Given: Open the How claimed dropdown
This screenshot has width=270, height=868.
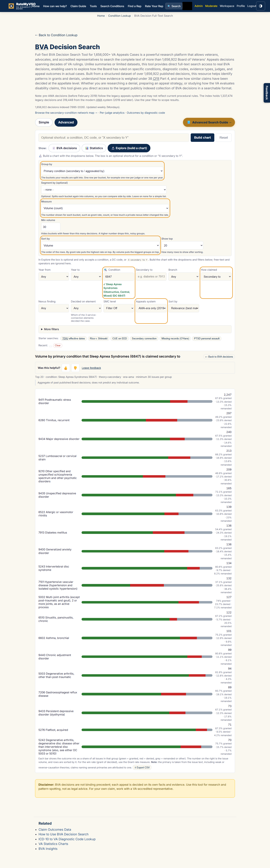Looking at the screenshot, I should (216, 277).
